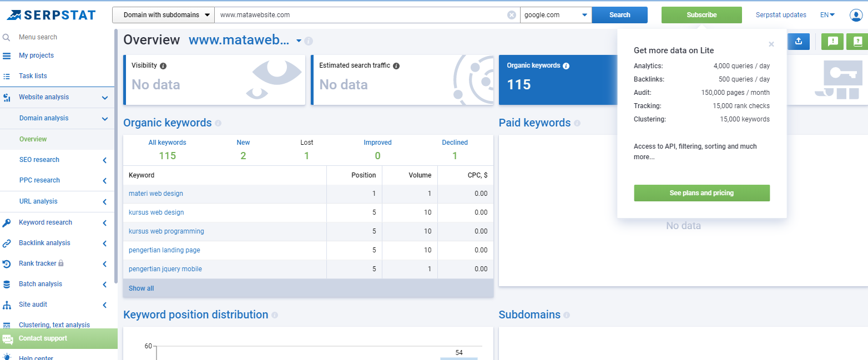868x360 pixels.
Task: Open the EN language dropdown
Action: tap(827, 15)
